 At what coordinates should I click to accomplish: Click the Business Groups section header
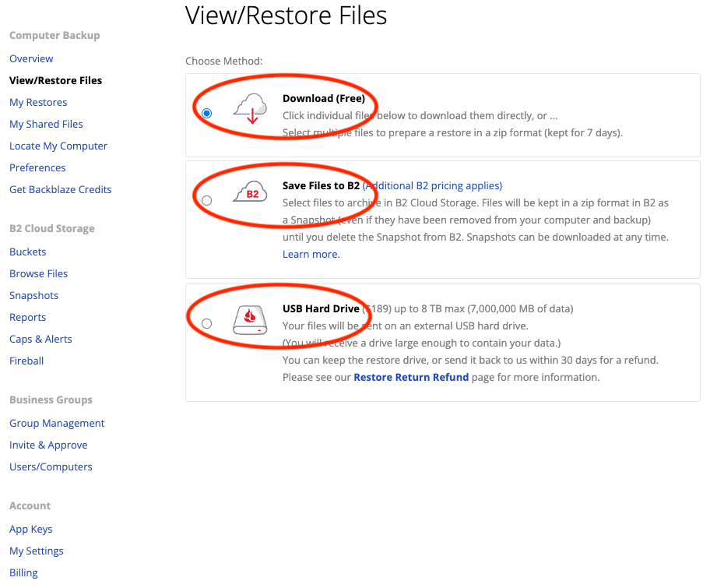pos(51,400)
